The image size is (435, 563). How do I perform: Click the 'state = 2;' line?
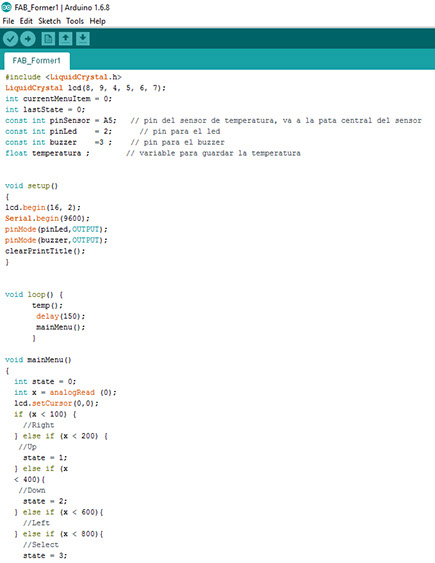(45, 501)
